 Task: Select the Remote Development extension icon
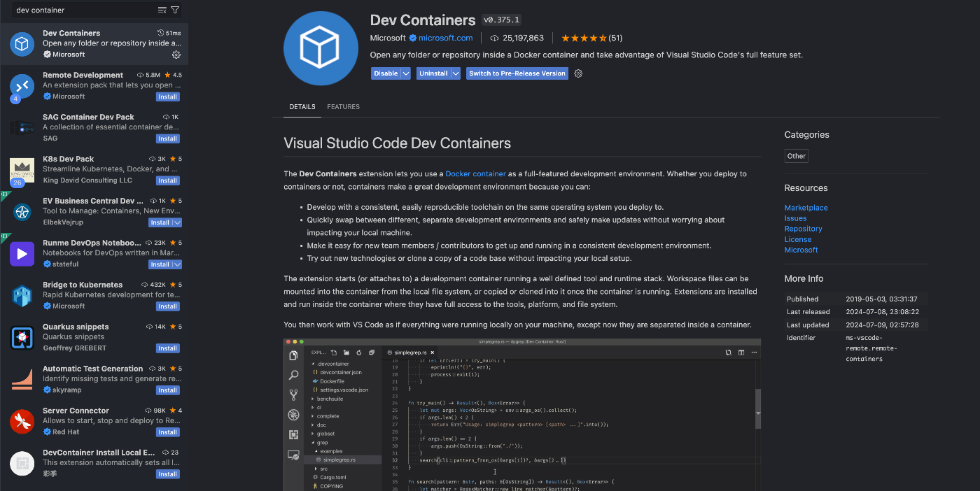click(x=22, y=86)
